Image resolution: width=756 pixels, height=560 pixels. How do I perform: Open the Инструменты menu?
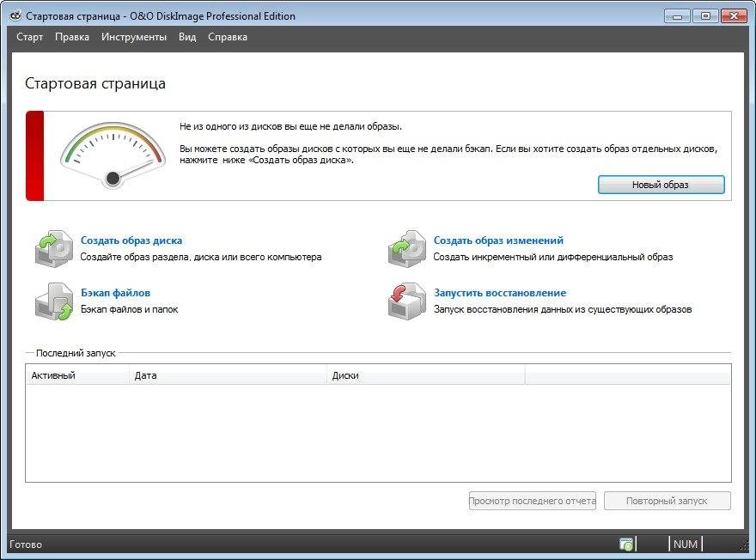pyautogui.click(x=133, y=37)
